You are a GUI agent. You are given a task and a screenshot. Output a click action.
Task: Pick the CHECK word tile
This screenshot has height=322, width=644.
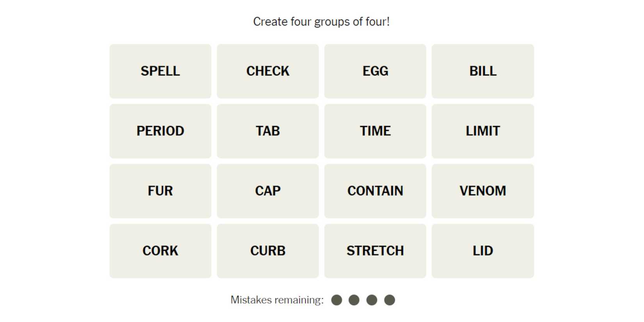pos(268,71)
